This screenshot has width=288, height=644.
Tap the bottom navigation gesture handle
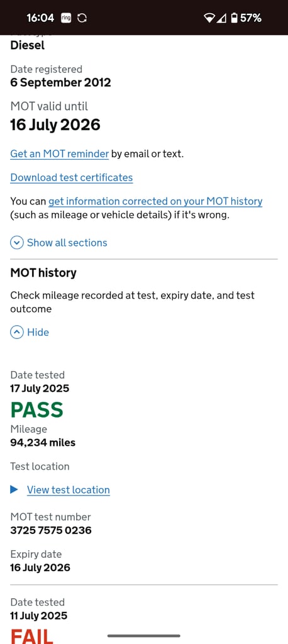144,636
